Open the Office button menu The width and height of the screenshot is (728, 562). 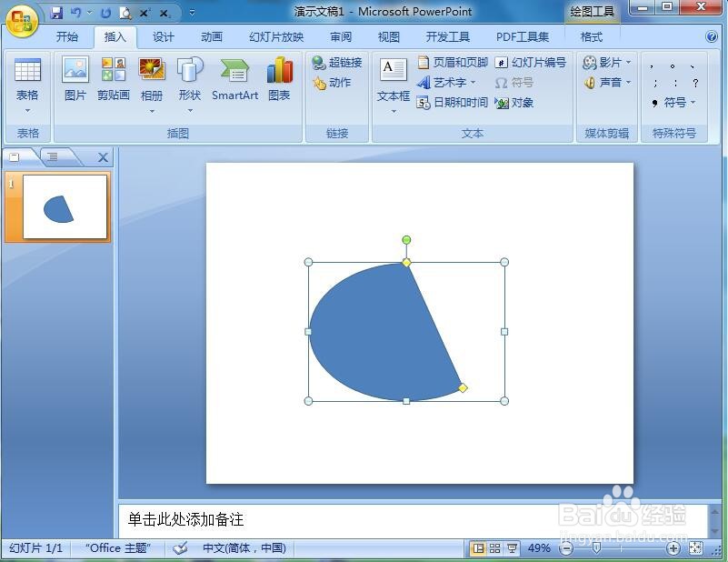coord(21,20)
